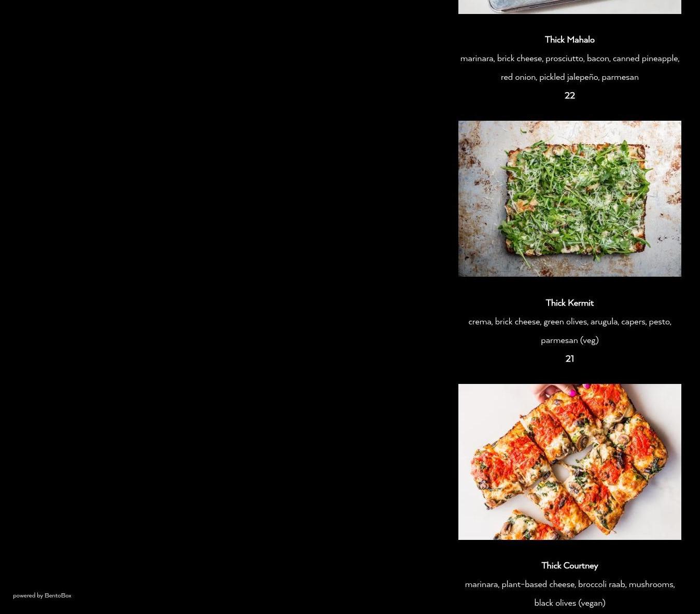Click the Mahalo line starting with marinara, brick cheese
This screenshot has height=614, width=700.
[x=569, y=58]
